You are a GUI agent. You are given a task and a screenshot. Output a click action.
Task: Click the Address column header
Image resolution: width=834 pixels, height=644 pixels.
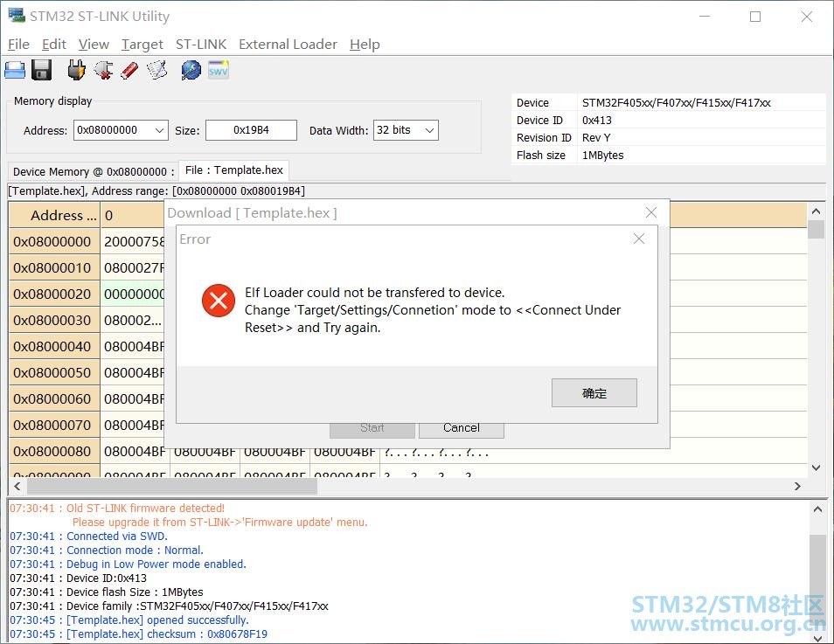click(x=54, y=215)
